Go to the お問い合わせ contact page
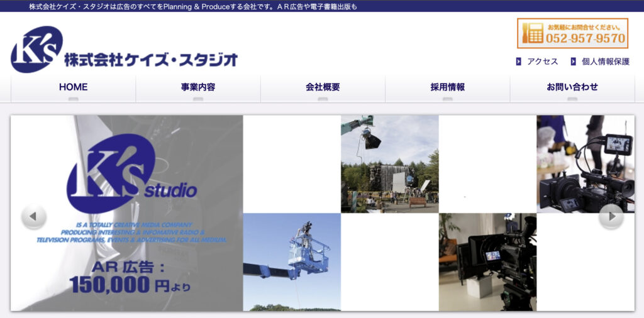Image resolution: width=644 pixels, height=318 pixels. [572, 87]
